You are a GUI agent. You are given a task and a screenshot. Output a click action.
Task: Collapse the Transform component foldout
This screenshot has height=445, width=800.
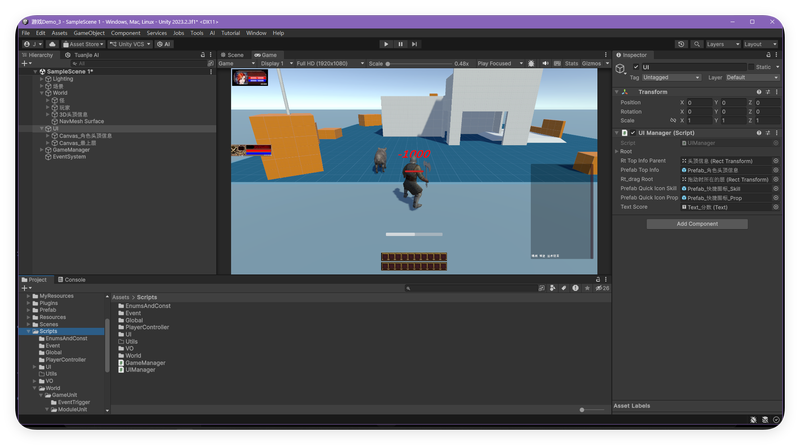(617, 92)
